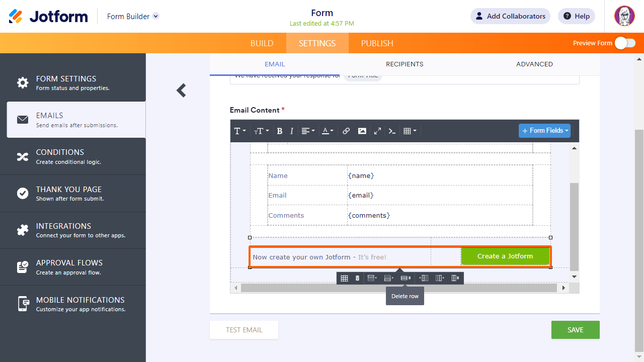
Task: Open the font size dropdown
Action: (262, 131)
